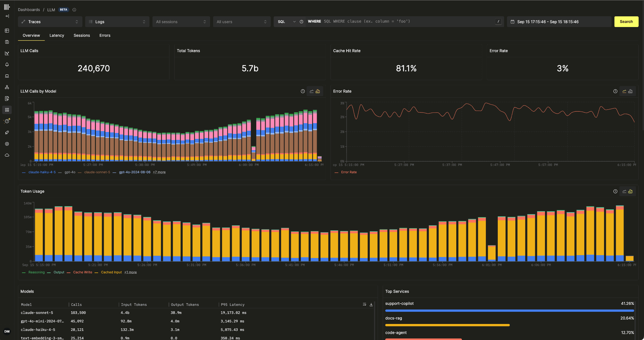The height and width of the screenshot is (340, 644).
Task: Click the info icon next to BETA badge
Action: coord(74,10)
